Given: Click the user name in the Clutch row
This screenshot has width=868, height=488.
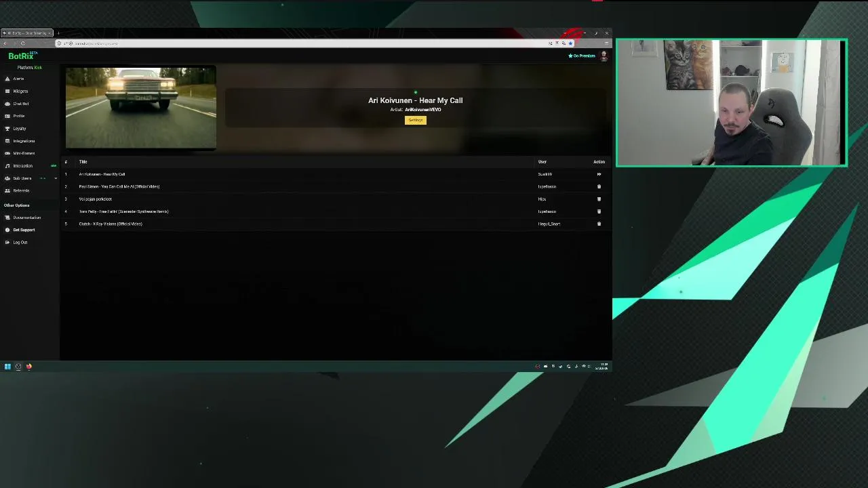Looking at the screenshot, I should (549, 224).
